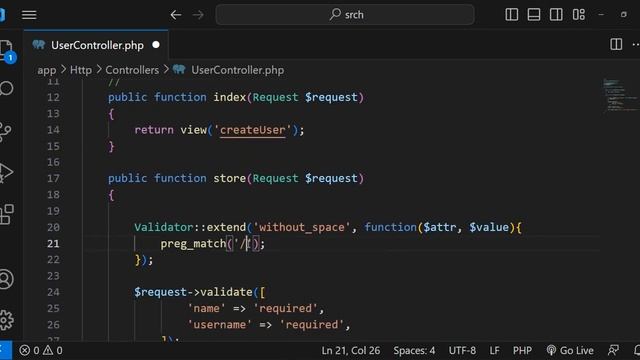Click preg_match on line 21
Viewport: 640px width, 360px height.
(x=193, y=244)
